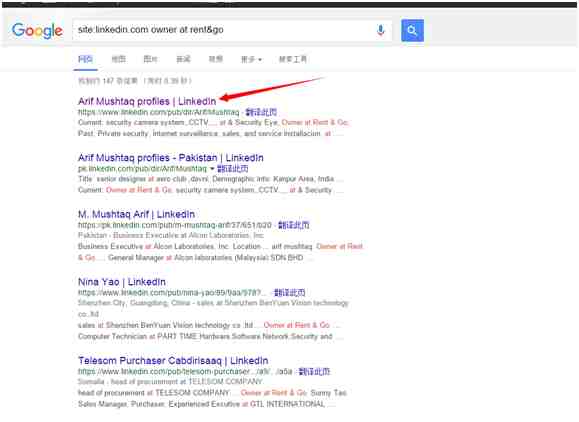This screenshot has height=422, width=579.
Task: Select the first tab under the search box
Action: tap(85, 59)
